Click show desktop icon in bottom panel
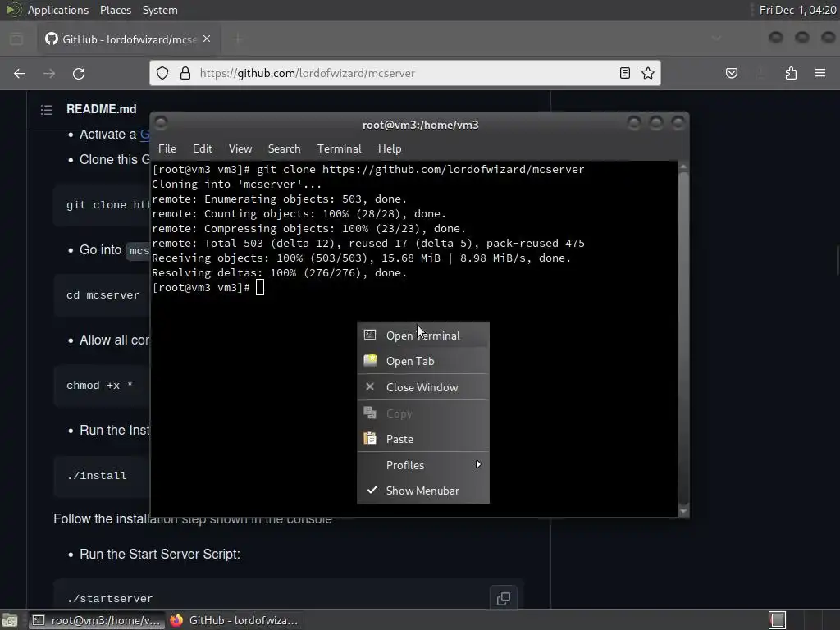Image resolution: width=840 pixels, height=630 pixels. (x=10, y=620)
